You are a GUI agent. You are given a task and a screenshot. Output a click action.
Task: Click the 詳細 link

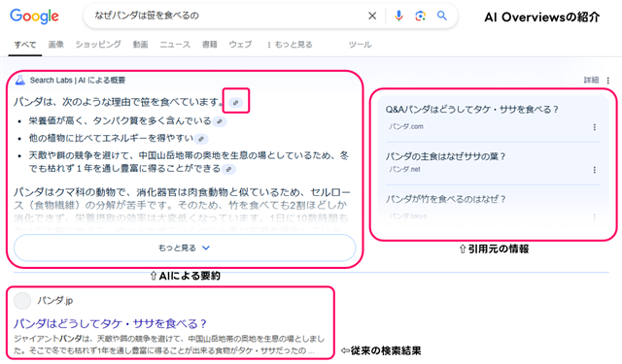click(x=591, y=80)
